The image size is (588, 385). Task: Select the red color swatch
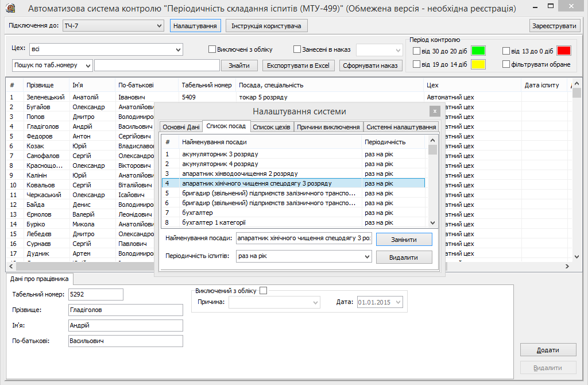tap(563, 51)
